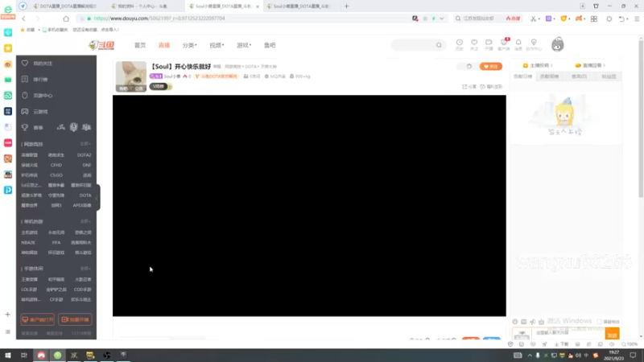
Task: Expand 全部 for 手游休闲 section
Action: pyautogui.click(x=85, y=269)
